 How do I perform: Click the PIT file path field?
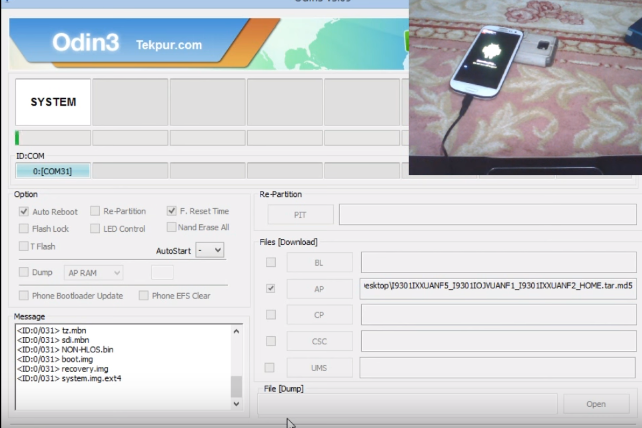click(x=488, y=214)
